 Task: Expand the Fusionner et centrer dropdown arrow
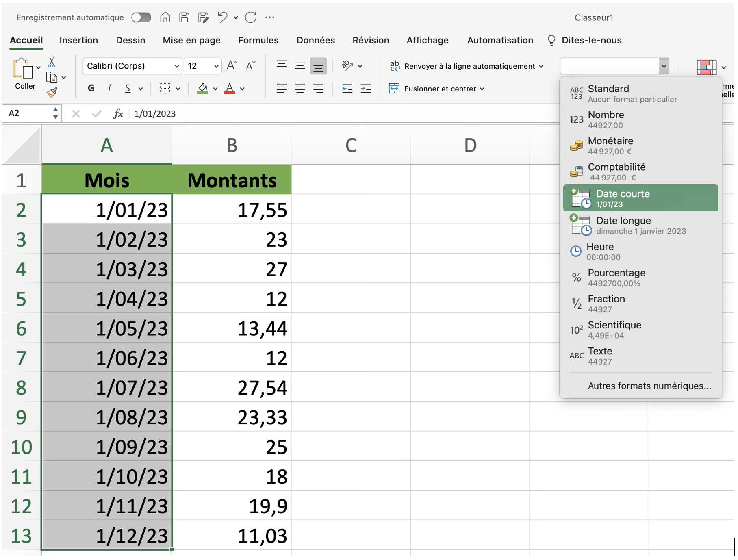[482, 89]
